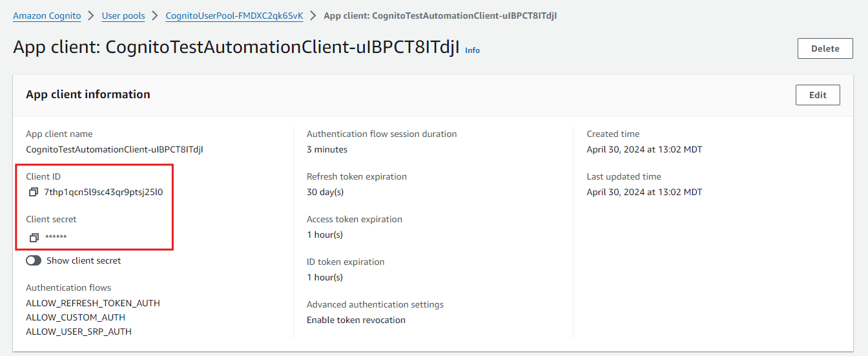868x356 pixels.
Task: Click the 'App client information' heading
Action: tap(88, 94)
